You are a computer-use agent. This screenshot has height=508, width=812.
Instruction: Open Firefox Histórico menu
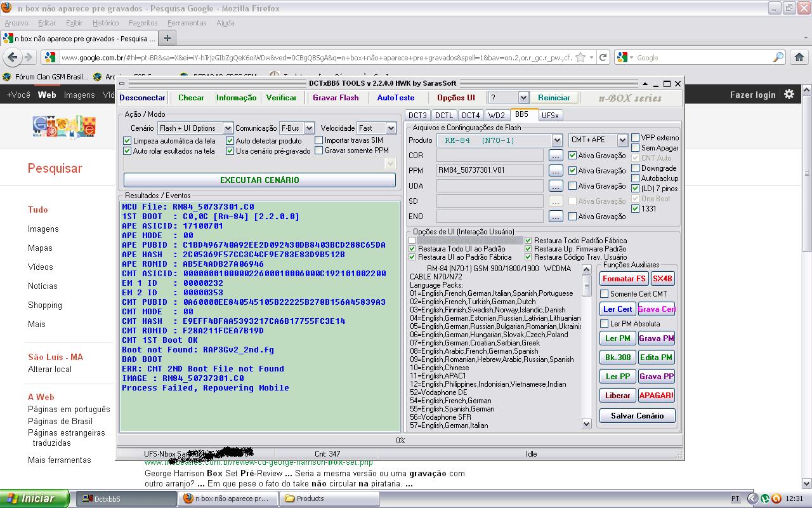tap(105, 23)
